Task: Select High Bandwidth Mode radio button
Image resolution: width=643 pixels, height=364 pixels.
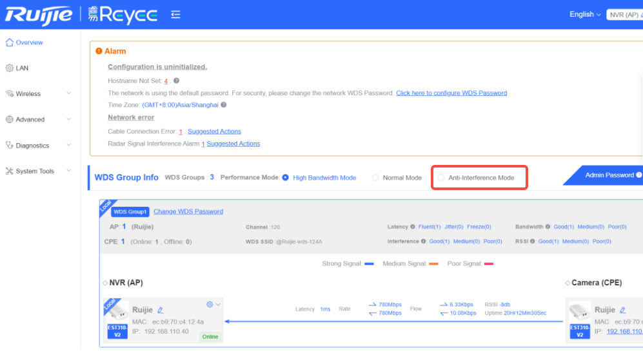Action: [x=286, y=178]
